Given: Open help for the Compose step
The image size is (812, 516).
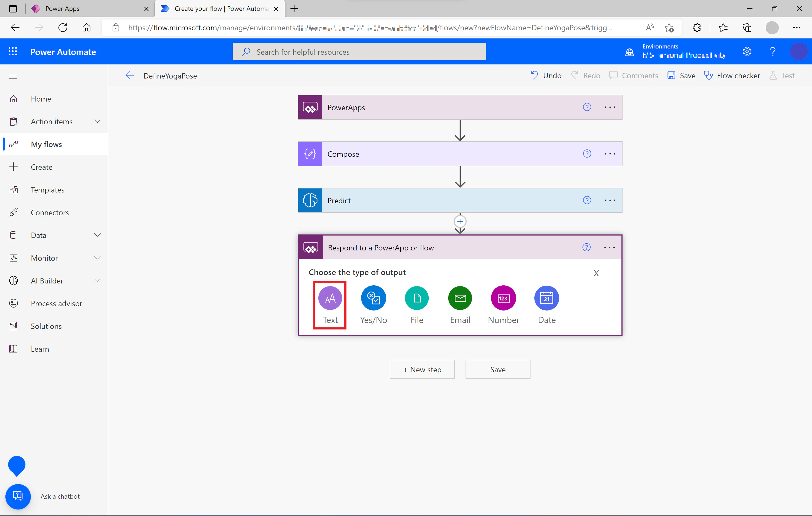Looking at the screenshot, I should pyautogui.click(x=587, y=154).
